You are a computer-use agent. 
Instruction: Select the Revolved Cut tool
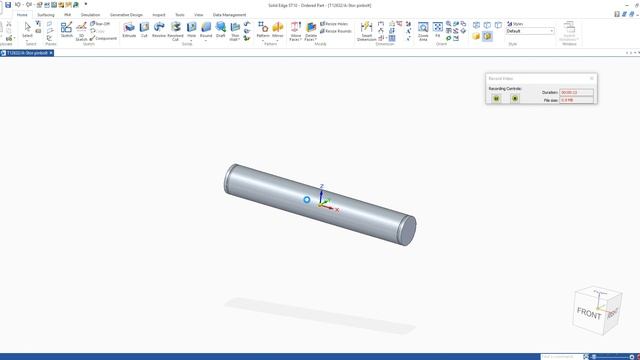176,31
